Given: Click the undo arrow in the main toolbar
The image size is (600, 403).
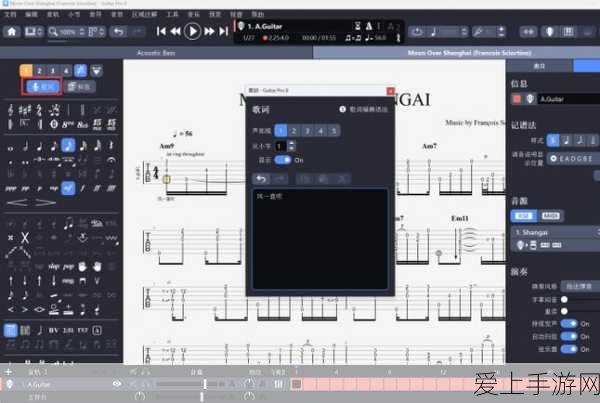Looking at the screenshot, I should coord(118,31).
